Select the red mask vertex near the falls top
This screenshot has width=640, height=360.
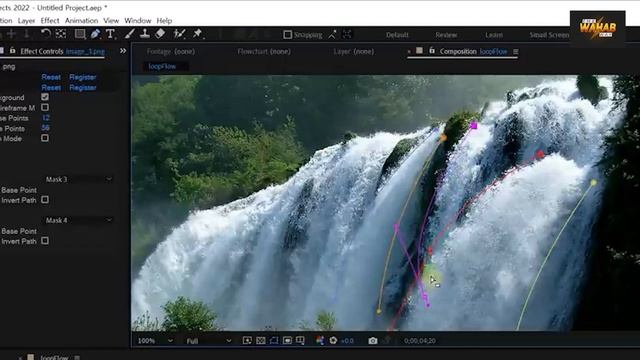[540, 154]
